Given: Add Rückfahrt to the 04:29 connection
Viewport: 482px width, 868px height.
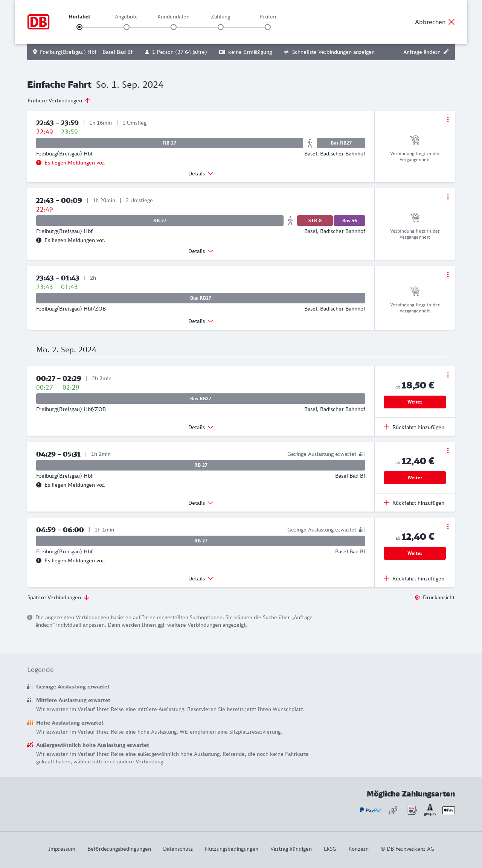Looking at the screenshot, I should point(414,503).
